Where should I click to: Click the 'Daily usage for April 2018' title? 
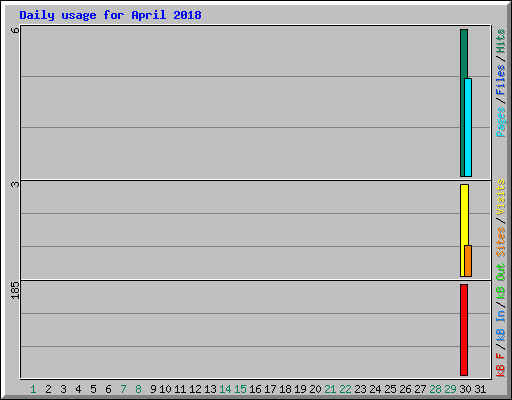110,15
